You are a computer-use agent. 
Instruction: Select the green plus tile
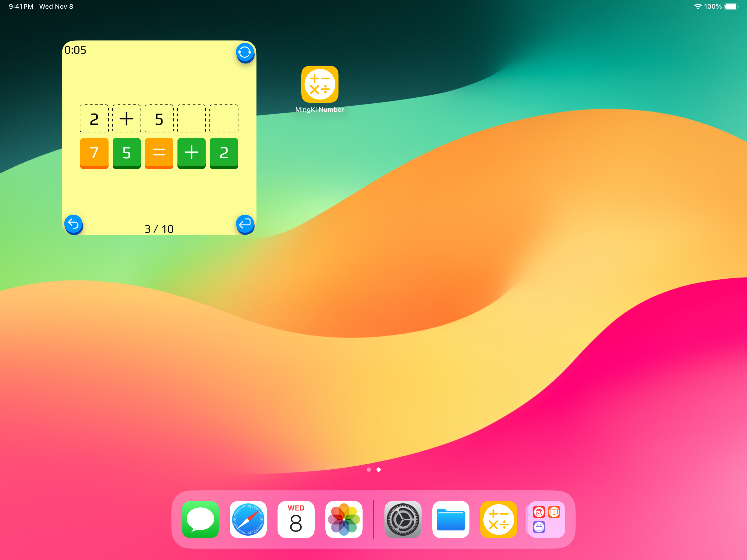point(191,153)
